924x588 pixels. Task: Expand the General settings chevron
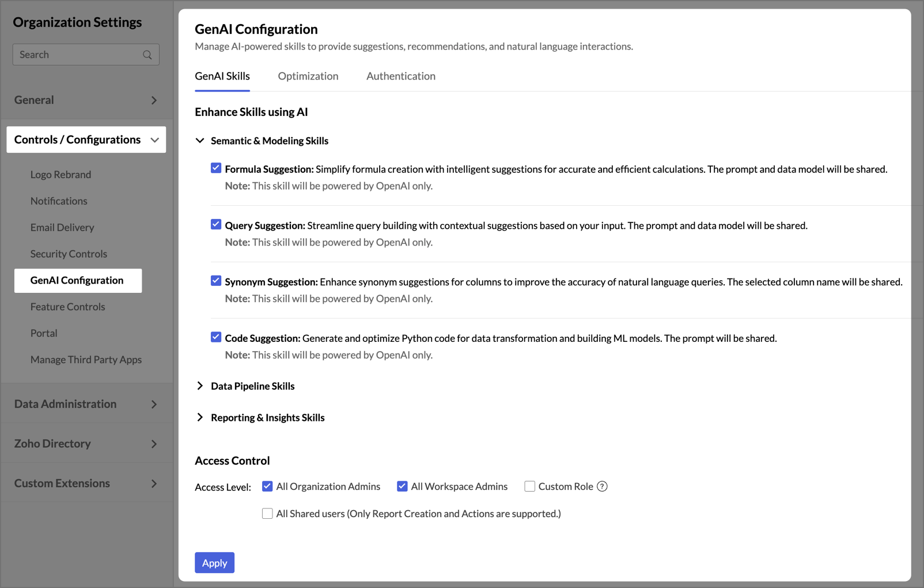154,100
